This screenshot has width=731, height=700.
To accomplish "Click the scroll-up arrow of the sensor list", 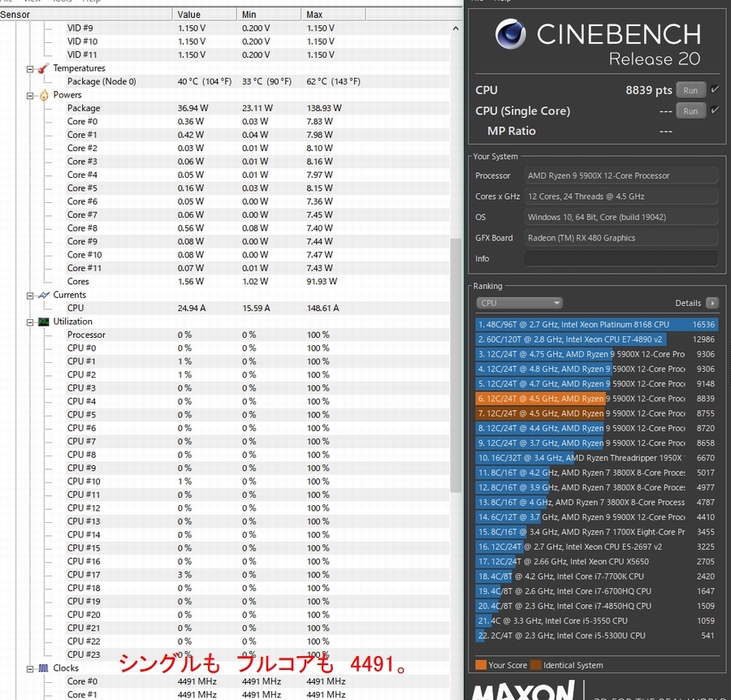I will pos(456,28).
